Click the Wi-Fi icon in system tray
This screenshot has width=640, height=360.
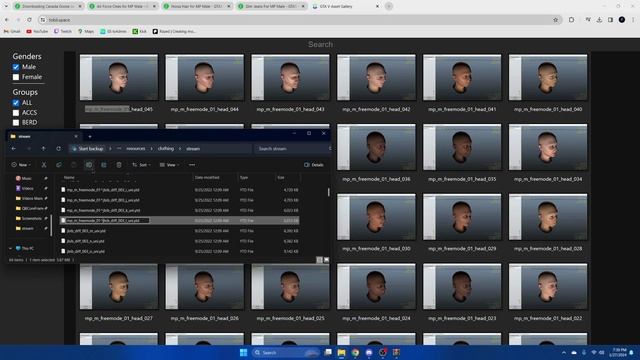pyautogui.click(x=594, y=352)
